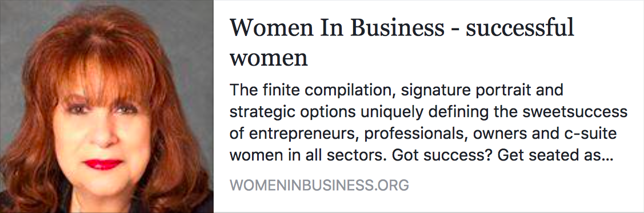Click the word 'Business' in the headline
Screen dimensions: 644x213
click(386, 28)
